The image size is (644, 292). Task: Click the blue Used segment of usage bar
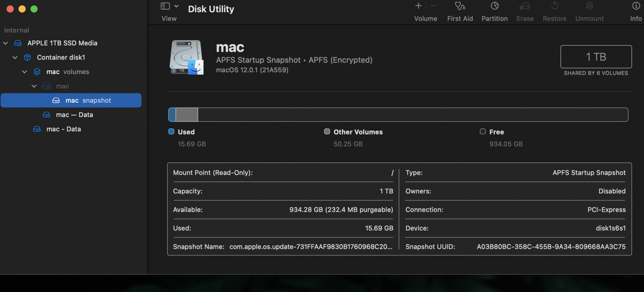(x=172, y=115)
